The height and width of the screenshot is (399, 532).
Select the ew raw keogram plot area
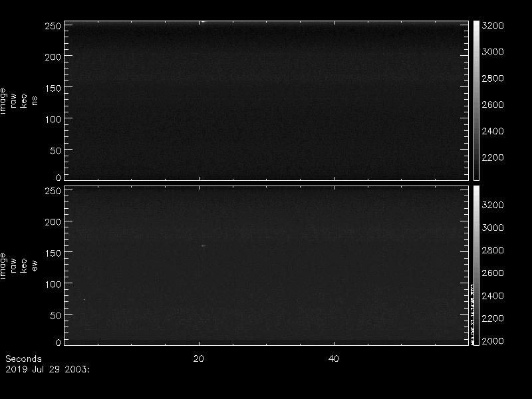267,265
